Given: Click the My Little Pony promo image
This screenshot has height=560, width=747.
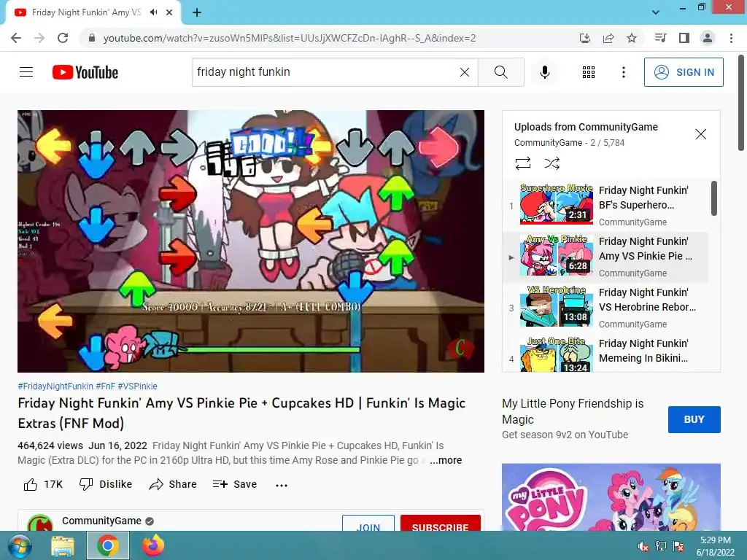Looking at the screenshot, I should 611,497.
